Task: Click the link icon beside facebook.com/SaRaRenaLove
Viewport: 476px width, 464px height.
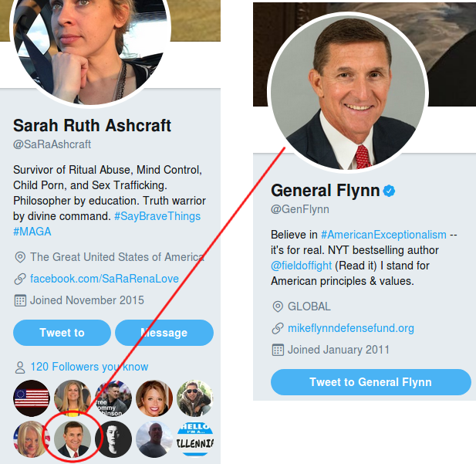Action: point(20,279)
